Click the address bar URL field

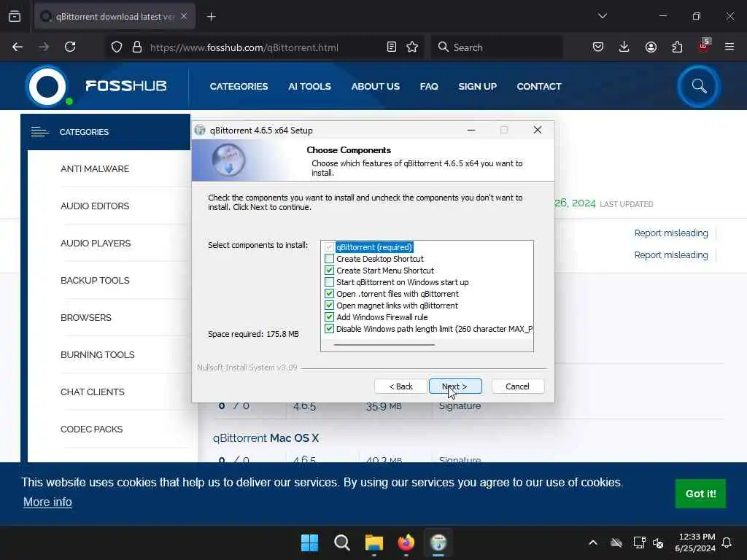click(x=244, y=47)
